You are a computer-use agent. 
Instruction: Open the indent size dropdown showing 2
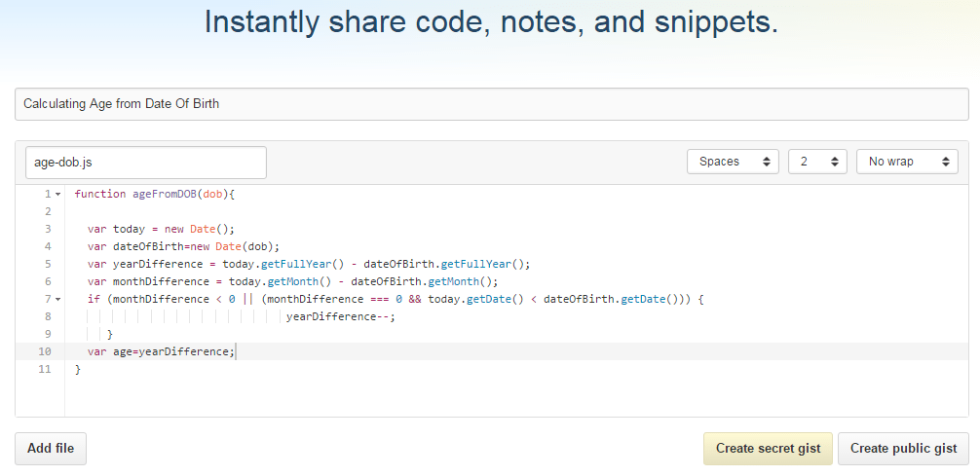pyautogui.click(x=817, y=162)
